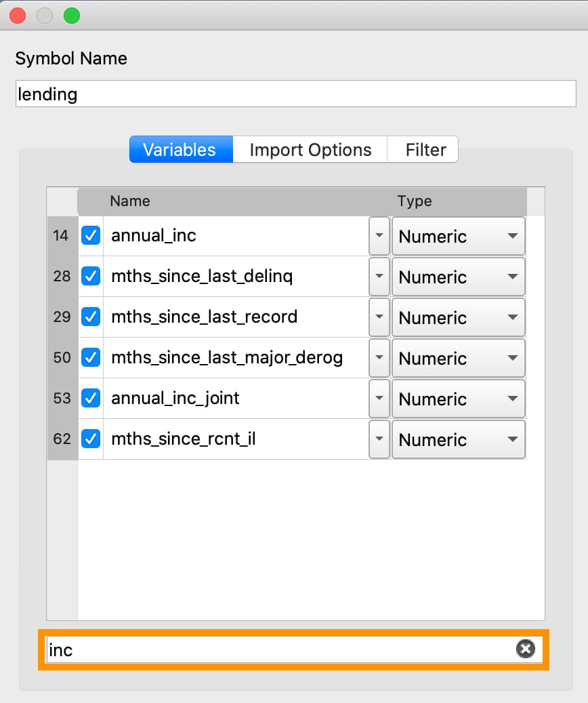Change the type of mths_since_rcnt_il via Numeric dropdown

tap(458, 439)
